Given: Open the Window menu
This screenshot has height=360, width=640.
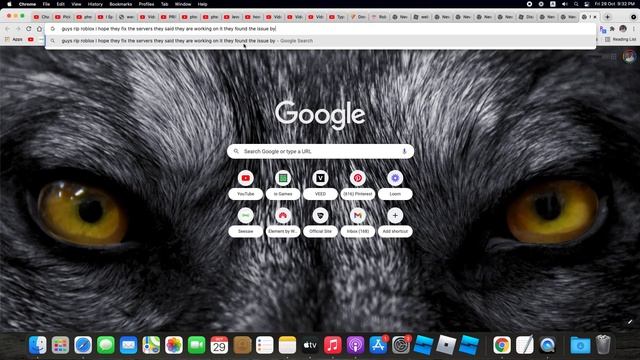Looking at the screenshot, I should point(183,4).
